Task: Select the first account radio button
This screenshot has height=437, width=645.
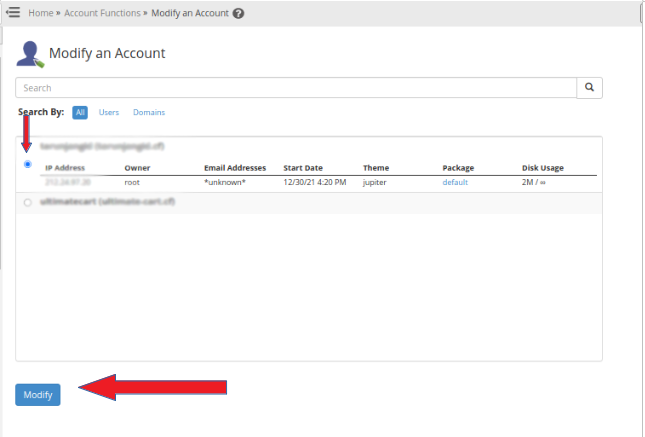Action: (x=28, y=164)
